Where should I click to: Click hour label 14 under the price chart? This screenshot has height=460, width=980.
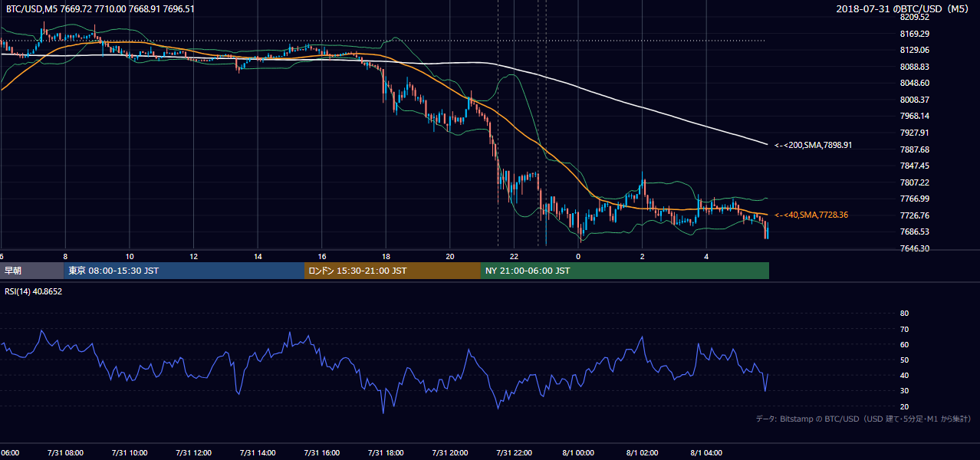click(258, 256)
